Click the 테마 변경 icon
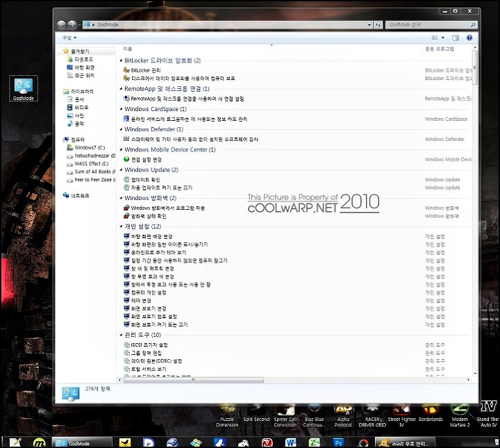The image size is (500, 448). tap(126, 300)
